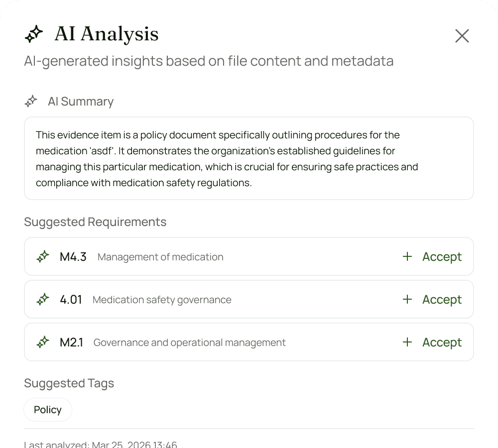Click the sparkle icon on the M2.1 row

(43, 342)
